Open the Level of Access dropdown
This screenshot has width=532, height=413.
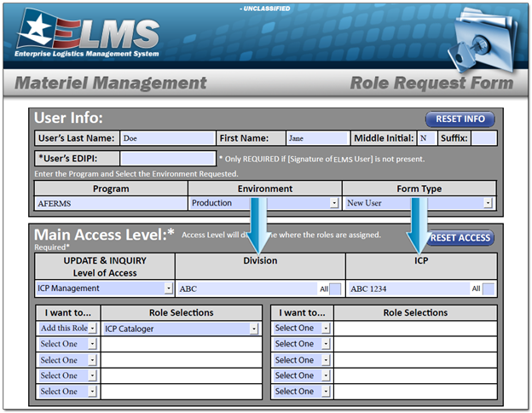[169, 288]
